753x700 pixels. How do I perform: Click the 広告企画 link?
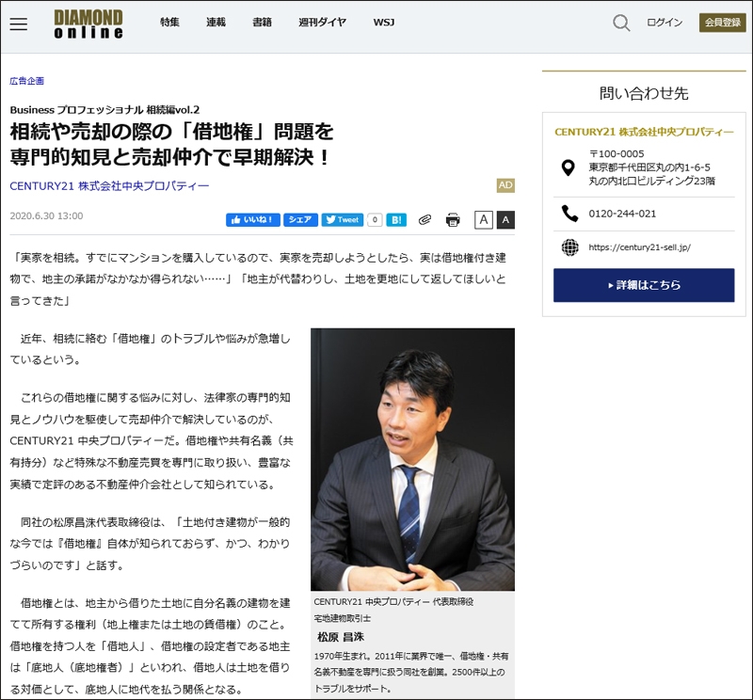coord(27,81)
